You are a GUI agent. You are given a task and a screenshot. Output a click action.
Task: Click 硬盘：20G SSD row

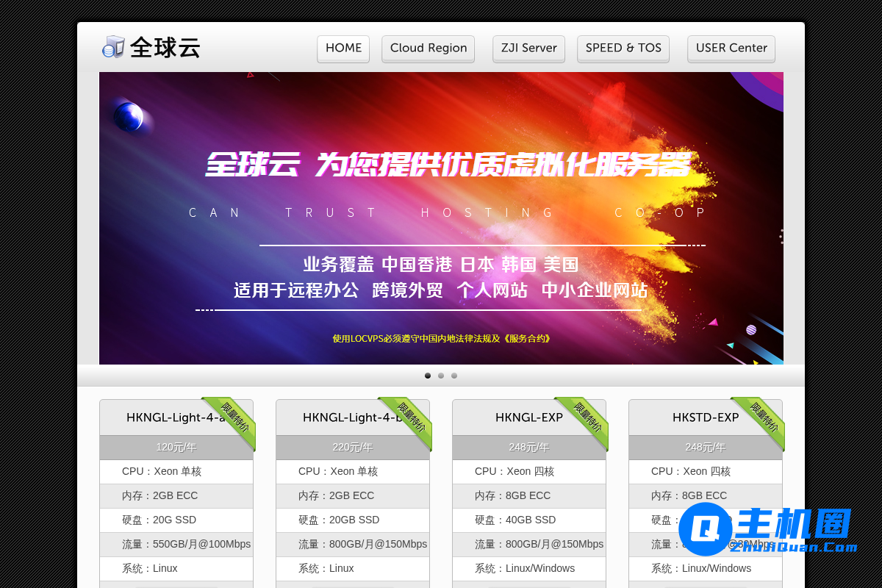pos(176,520)
